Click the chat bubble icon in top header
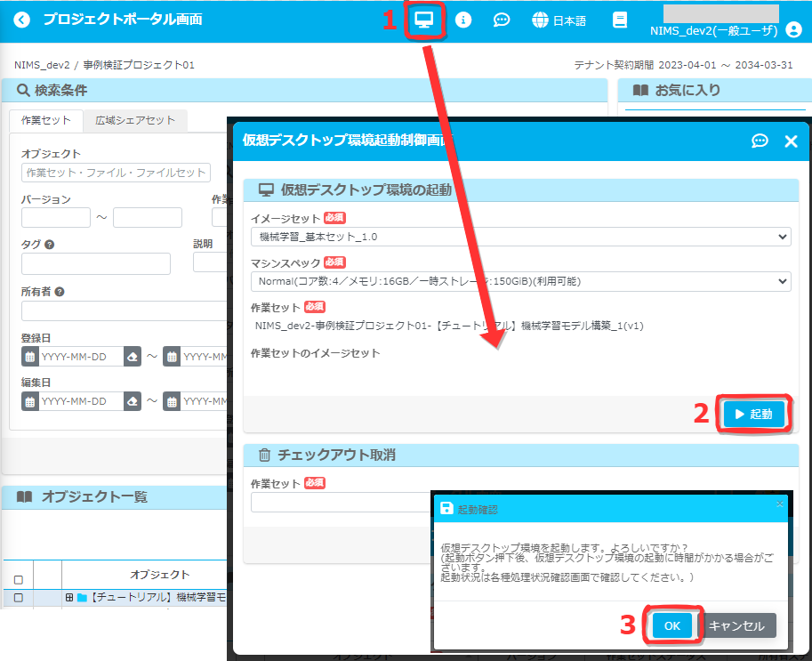This screenshot has height=661, width=812. (x=502, y=20)
